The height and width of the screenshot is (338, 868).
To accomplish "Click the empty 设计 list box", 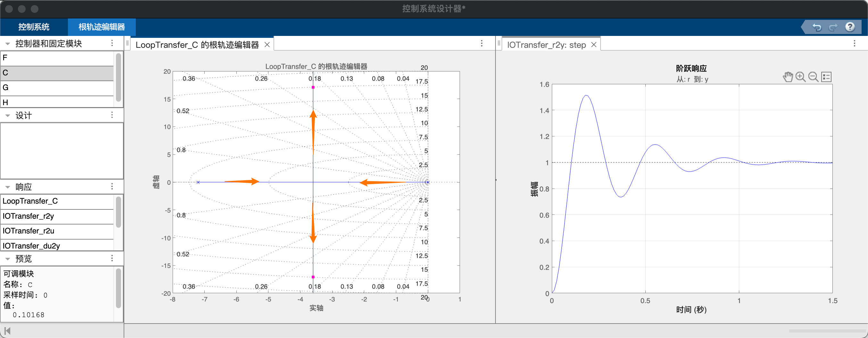I will (62, 151).
